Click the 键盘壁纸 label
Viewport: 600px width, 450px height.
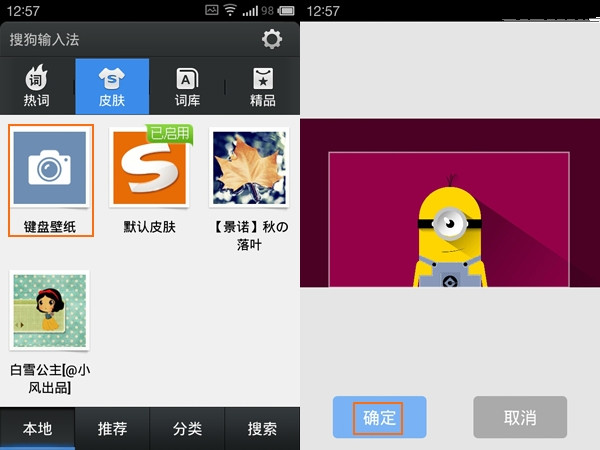[x=50, y=227]
